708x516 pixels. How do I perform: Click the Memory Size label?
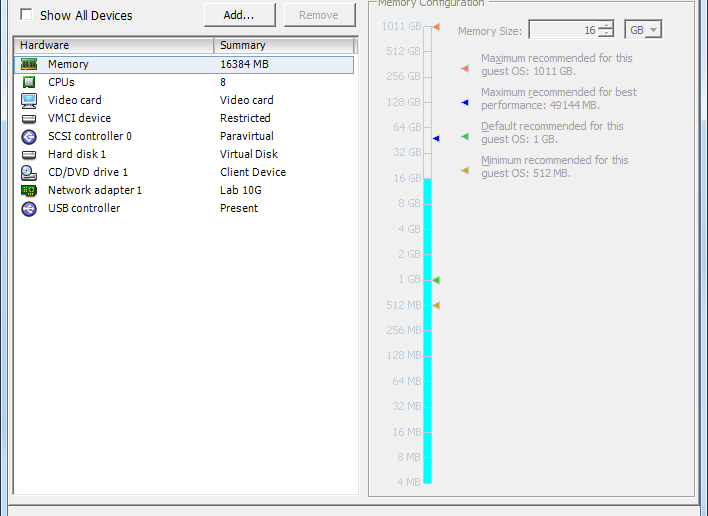(x=489, y=31)
